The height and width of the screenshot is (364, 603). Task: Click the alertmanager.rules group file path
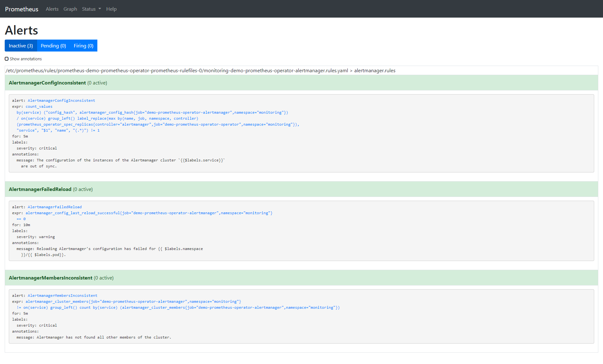pyautogui.click(x=200, y=70)
